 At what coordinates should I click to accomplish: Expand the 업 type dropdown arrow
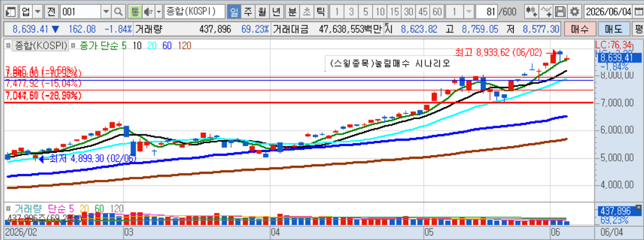[38, 11]
